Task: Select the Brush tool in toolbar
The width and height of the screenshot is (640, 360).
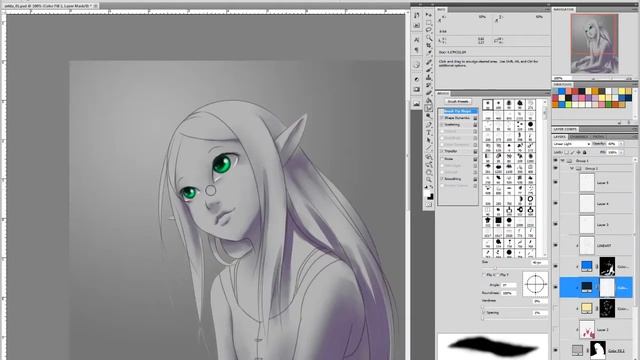Action: [x=429, y=69]
